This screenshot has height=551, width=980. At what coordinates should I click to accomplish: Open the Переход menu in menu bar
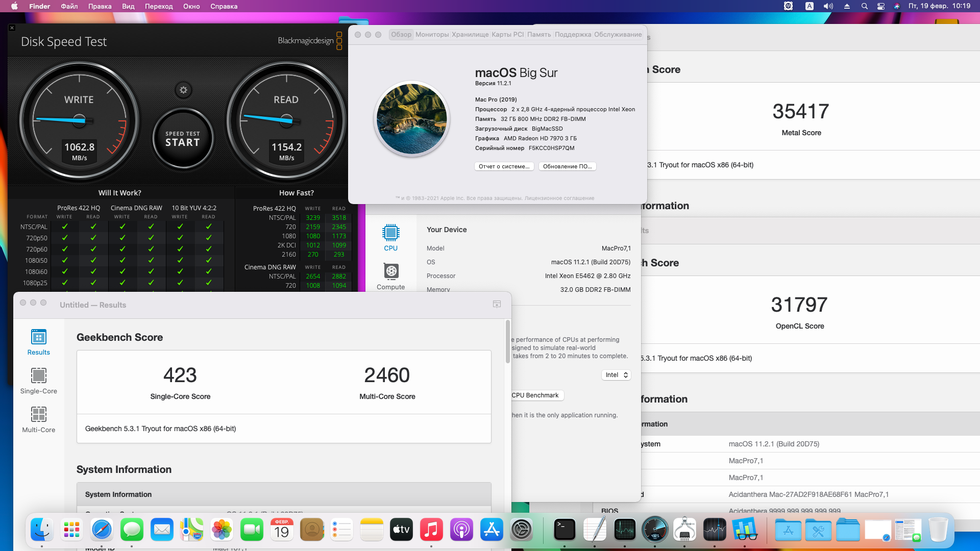tap(159, 6)
